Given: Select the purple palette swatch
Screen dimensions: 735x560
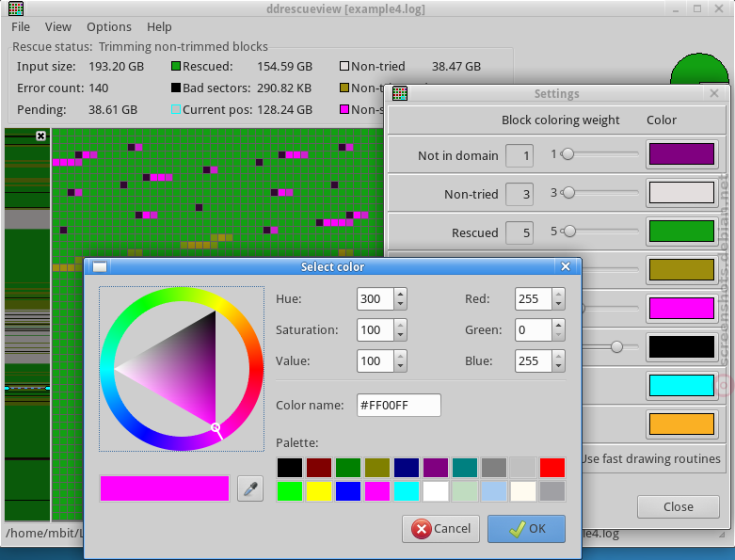Looking at the screenshot, I should [436, 468].
